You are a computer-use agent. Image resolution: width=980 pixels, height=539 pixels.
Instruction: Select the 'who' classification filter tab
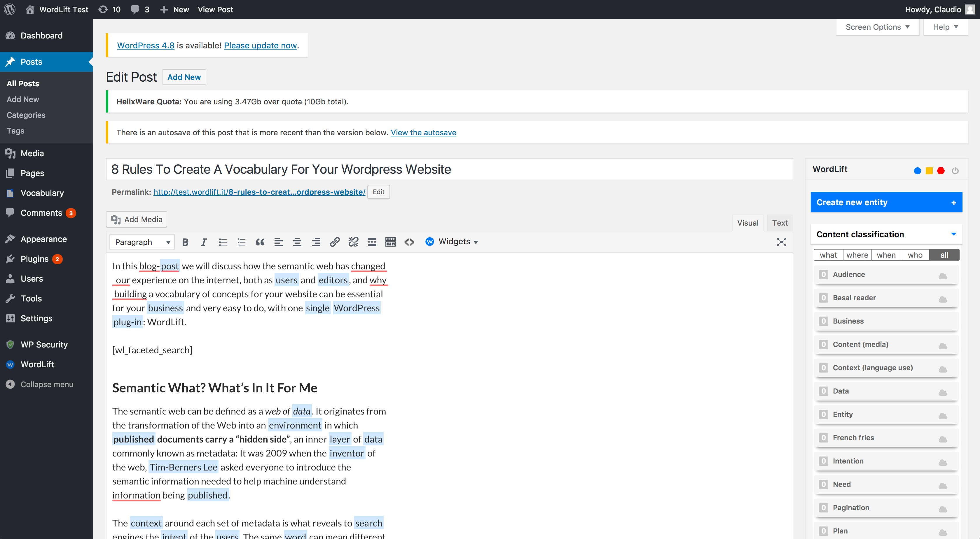(x=915, y=255)
